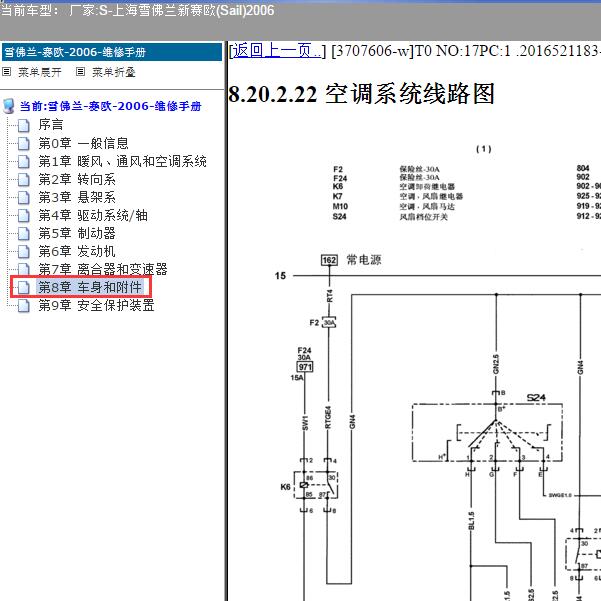Viewport: 601px width, 601px height.
Task: Click the 当前车型 title text at top
Action: 137,10
